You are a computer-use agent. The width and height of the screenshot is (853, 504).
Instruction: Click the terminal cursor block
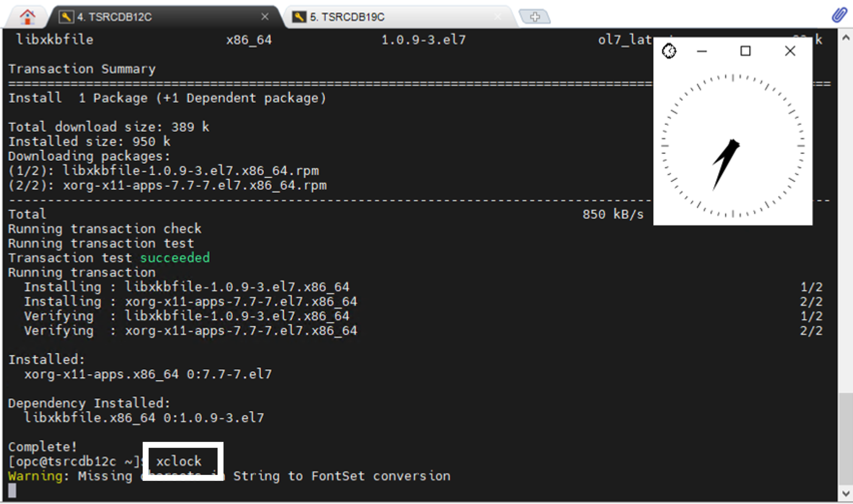pyautogui.click(x=12, y=490)
